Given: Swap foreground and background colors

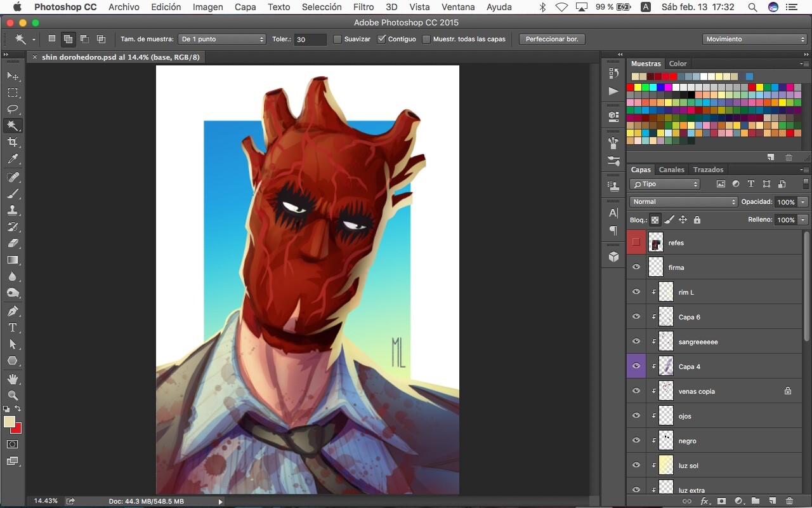Looking at the screenshot, I should coord(18,408).
